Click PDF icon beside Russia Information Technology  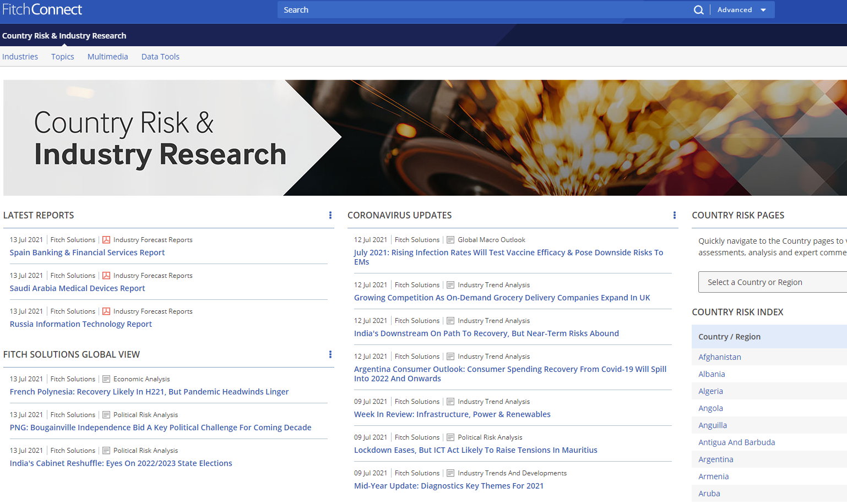point(106,311)
